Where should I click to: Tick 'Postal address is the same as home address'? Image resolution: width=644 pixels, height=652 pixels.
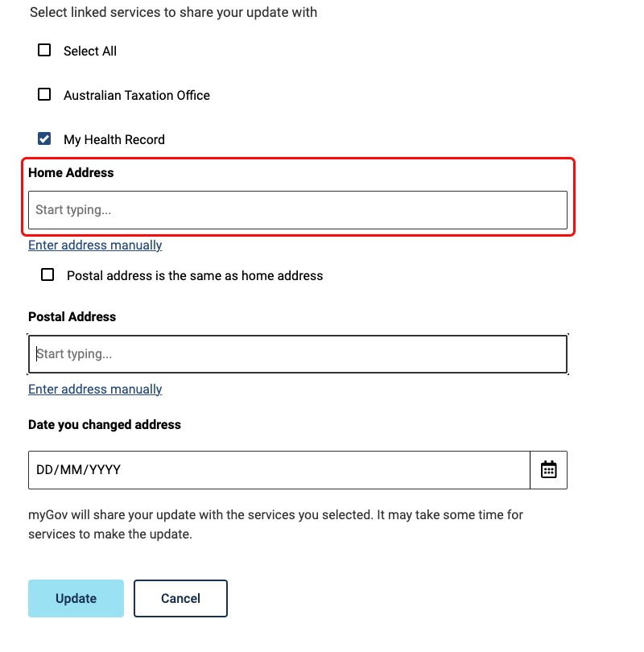[47, 274]
